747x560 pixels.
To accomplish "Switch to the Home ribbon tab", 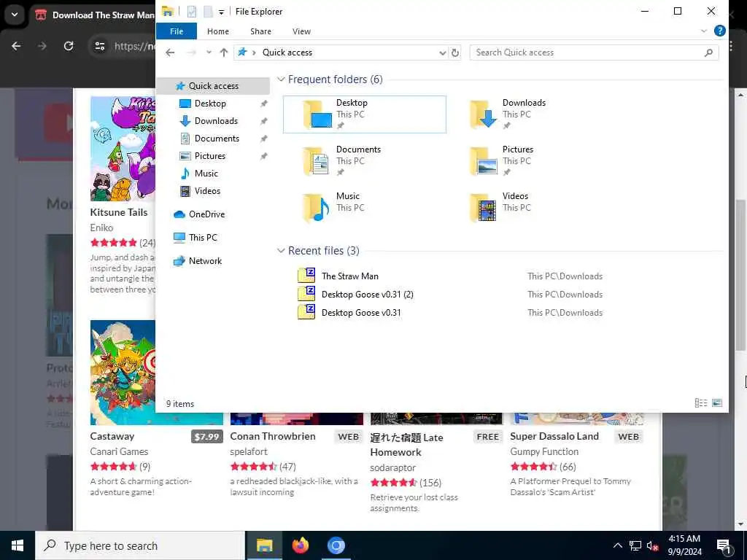I will [217, 31].
